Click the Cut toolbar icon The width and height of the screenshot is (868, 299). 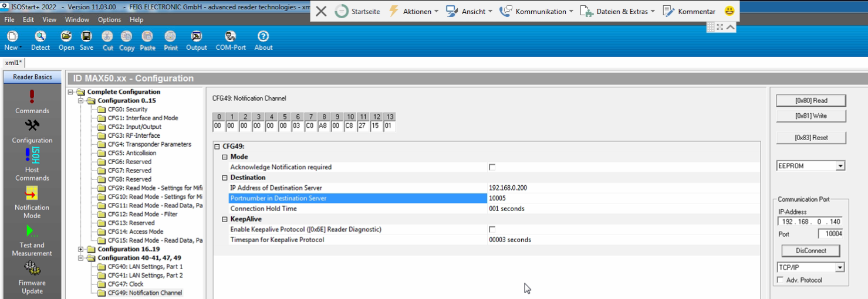pos(108,37)
